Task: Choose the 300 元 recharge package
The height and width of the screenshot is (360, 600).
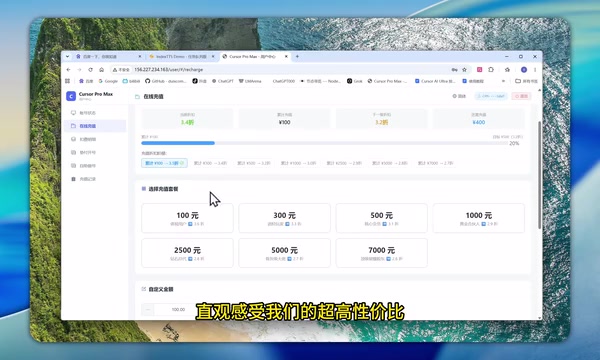Action: click(284, 218)
